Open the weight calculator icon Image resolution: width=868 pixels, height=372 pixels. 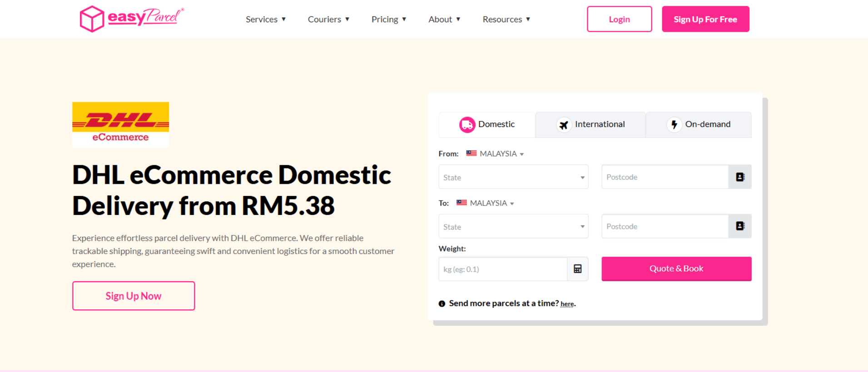point(578,269)
